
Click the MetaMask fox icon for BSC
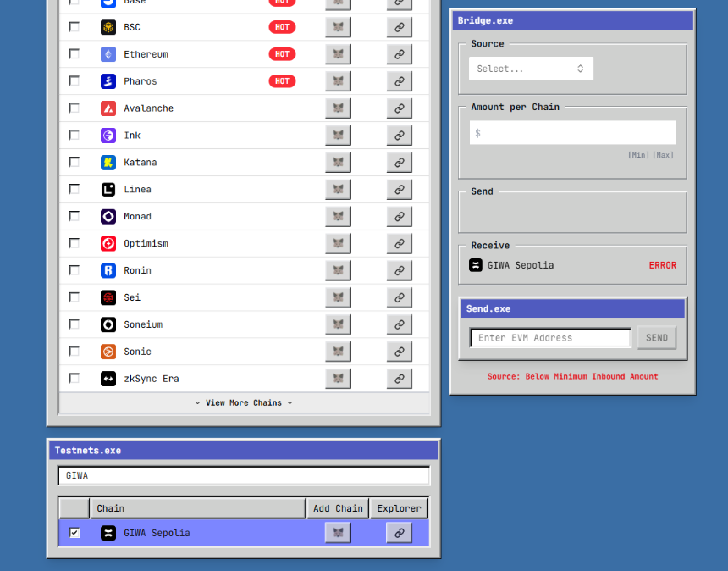[x=338, y=27]
